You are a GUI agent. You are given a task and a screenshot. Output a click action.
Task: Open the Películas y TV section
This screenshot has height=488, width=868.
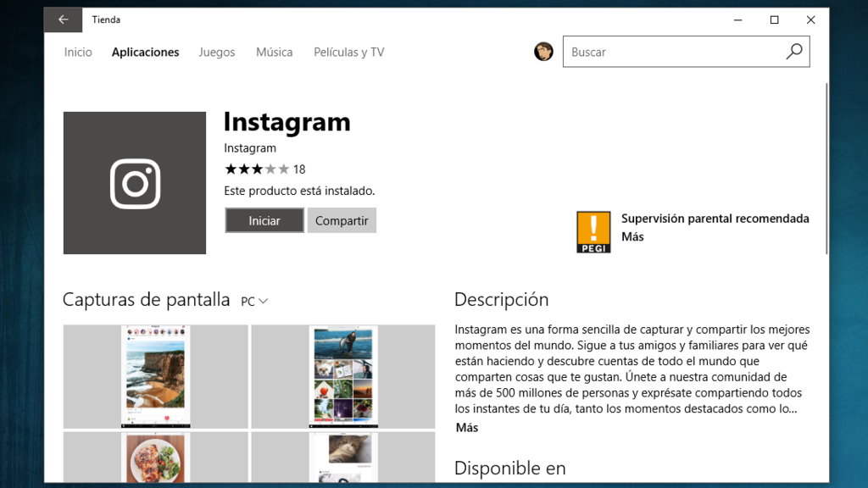(x=348, y=52)
